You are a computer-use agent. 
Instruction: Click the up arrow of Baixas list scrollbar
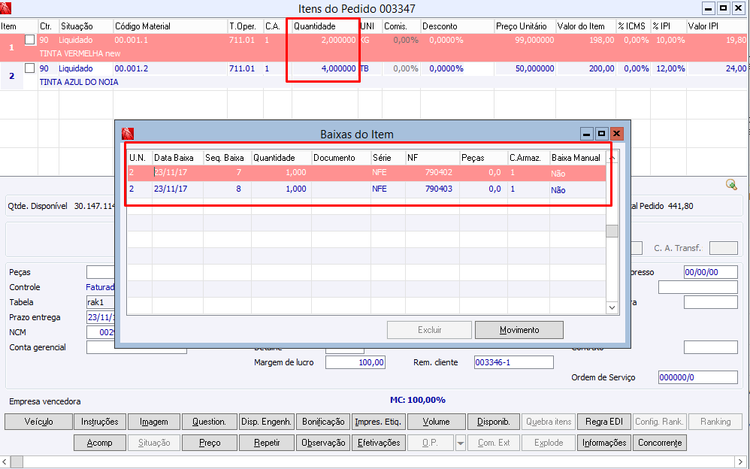click(612, 157)
